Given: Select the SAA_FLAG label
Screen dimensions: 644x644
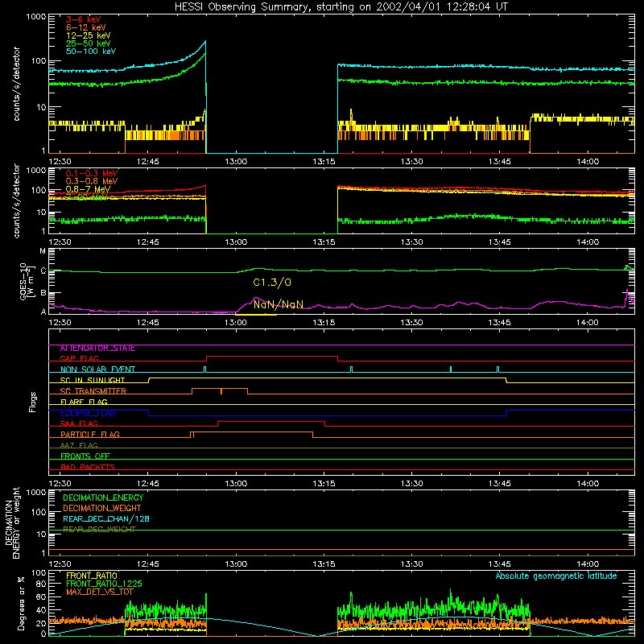Looking at the screenshot, I should 79,424.
